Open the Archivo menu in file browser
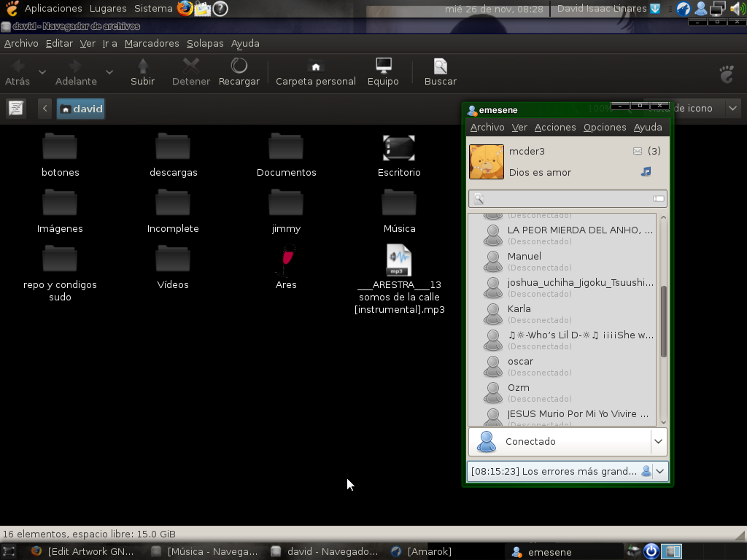Viewport: 747px width, 560px height. tap(21, 43)
